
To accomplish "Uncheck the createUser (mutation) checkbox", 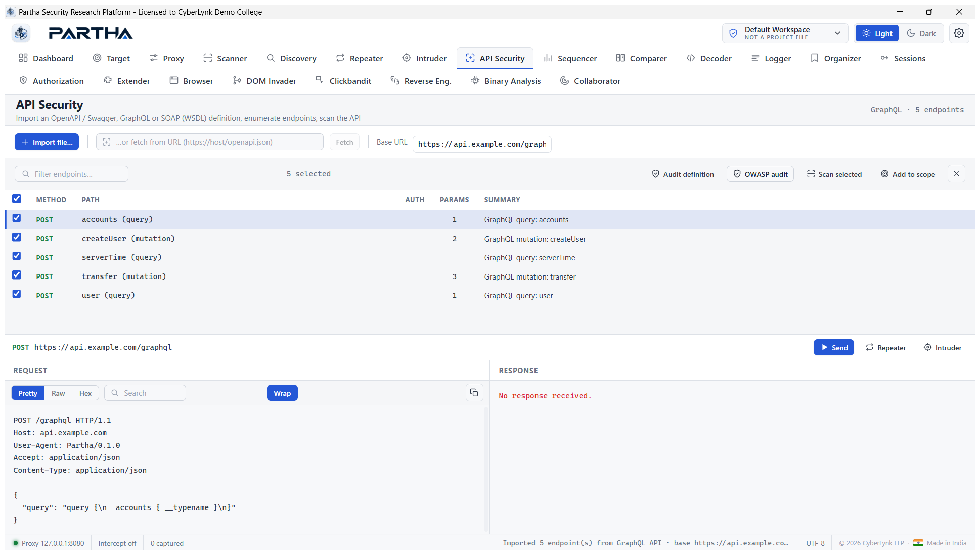I will point(17,237).
